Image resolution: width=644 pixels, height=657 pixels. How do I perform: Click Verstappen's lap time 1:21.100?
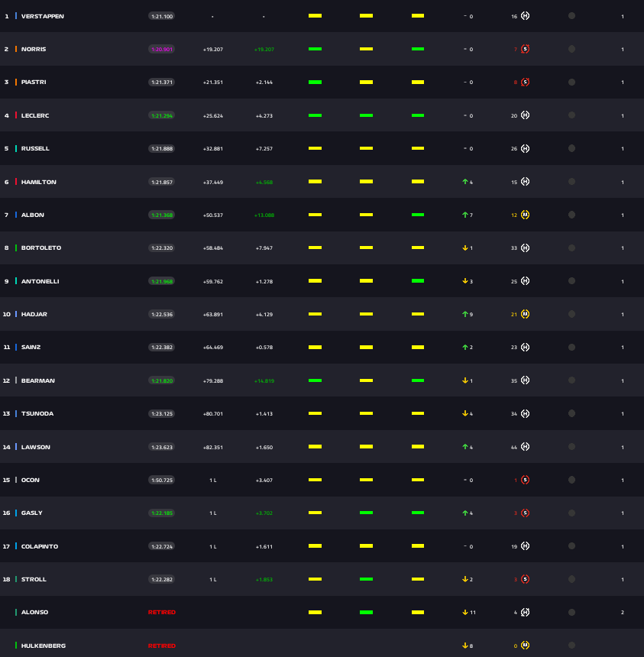(x=162, y=16)
